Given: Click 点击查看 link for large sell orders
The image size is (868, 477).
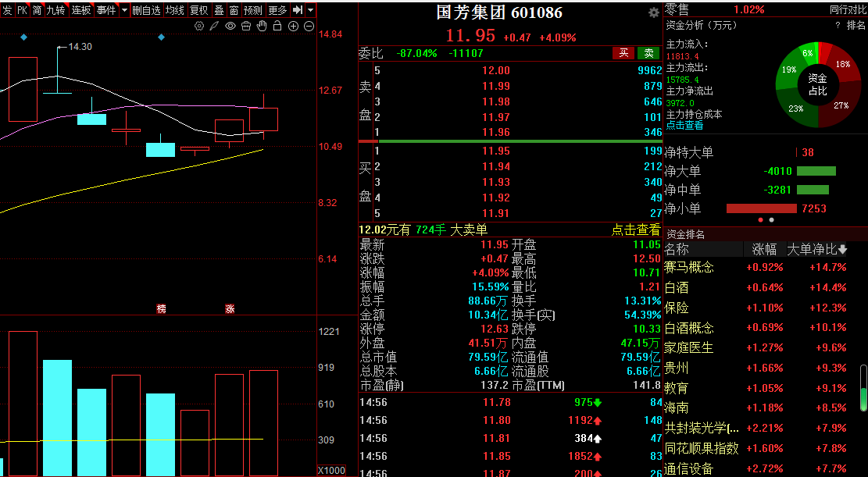Looking at the screenshot, I should [636, 230].
